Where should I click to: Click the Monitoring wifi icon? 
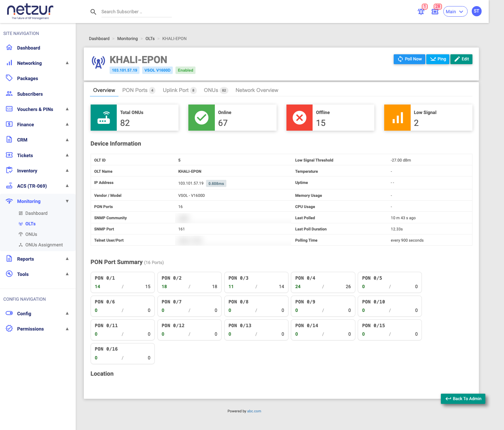pyautogui.click(x=10, y=201)
